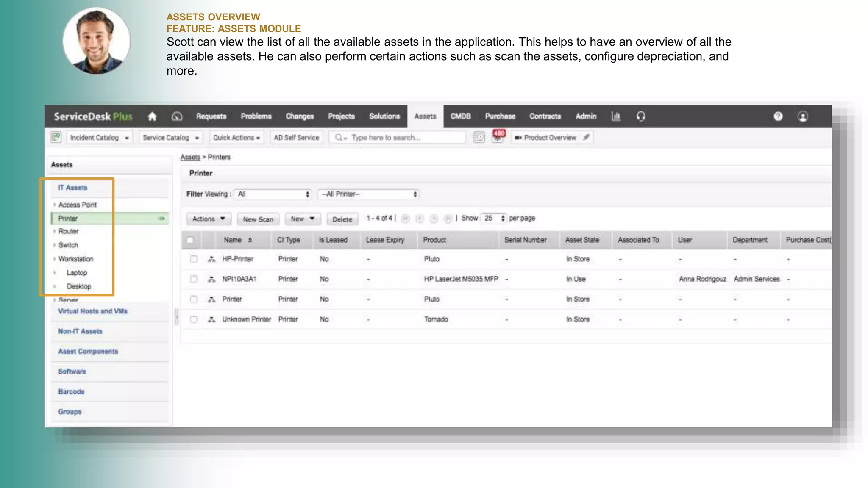Open notifications with 480 badge
This screenshot has height=488, width=868.
pyautogui.click(x=498, y=136)
